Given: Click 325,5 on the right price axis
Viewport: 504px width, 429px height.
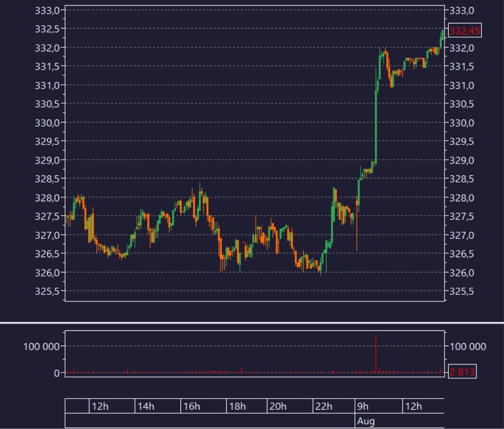Looking at the screenshot, I should tap(461, 291).
